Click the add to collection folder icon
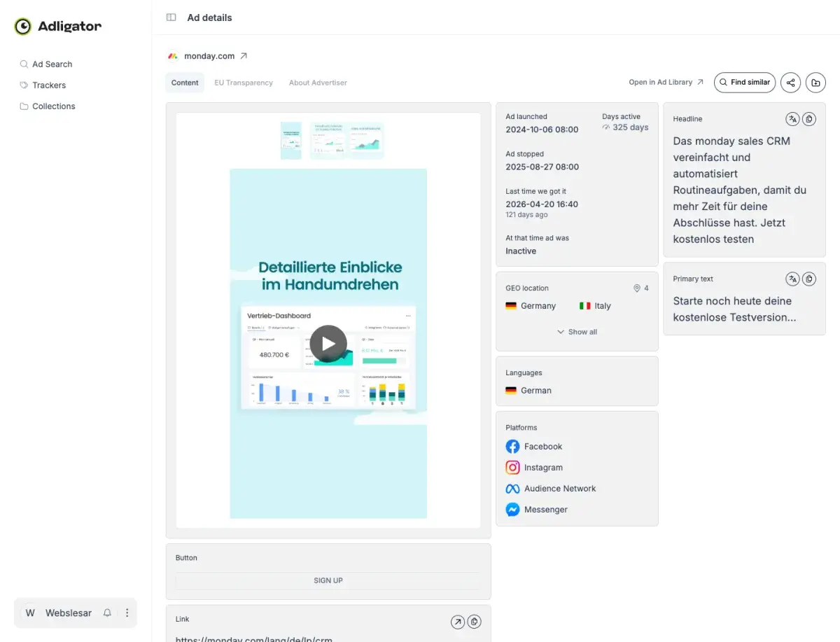 [815, 83]
